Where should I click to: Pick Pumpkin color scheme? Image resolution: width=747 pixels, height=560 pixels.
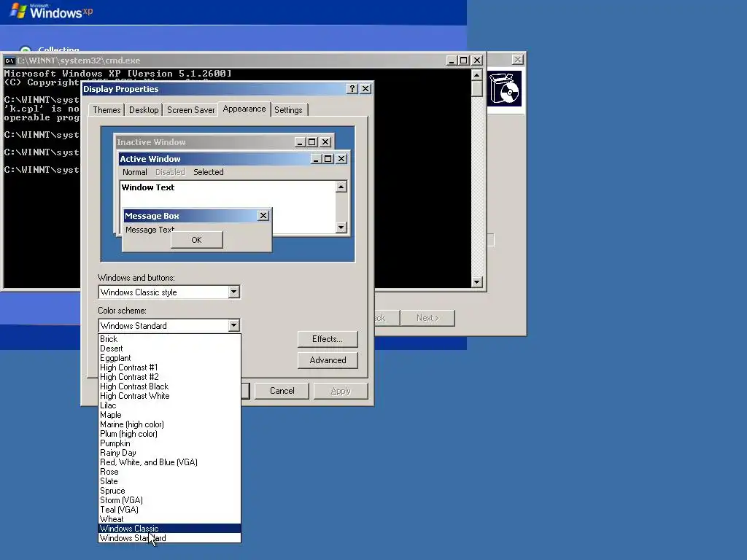click(x=169, y=443)
